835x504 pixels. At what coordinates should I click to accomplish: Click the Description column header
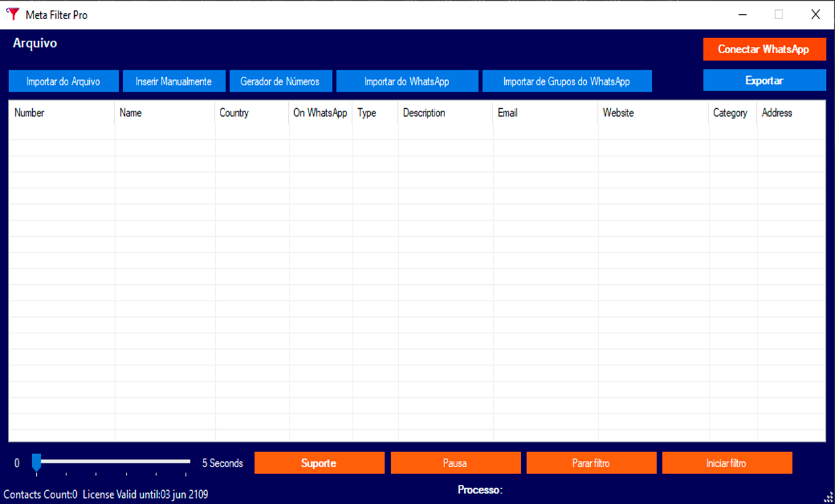[446, 113]
